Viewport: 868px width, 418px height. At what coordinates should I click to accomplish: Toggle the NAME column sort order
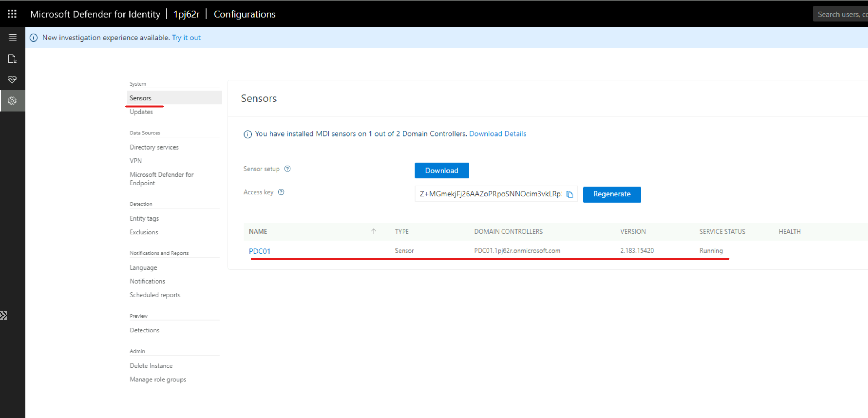[374, 231]
